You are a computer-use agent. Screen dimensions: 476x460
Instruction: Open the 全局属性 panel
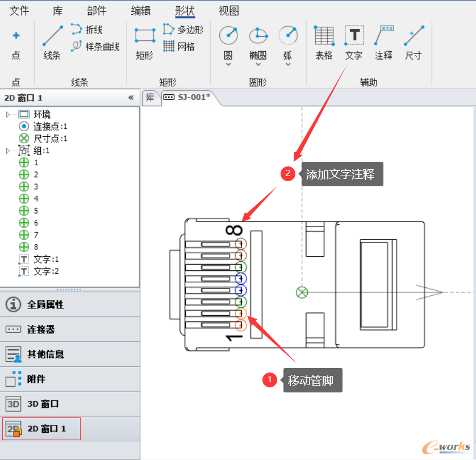tap(70, 304)
